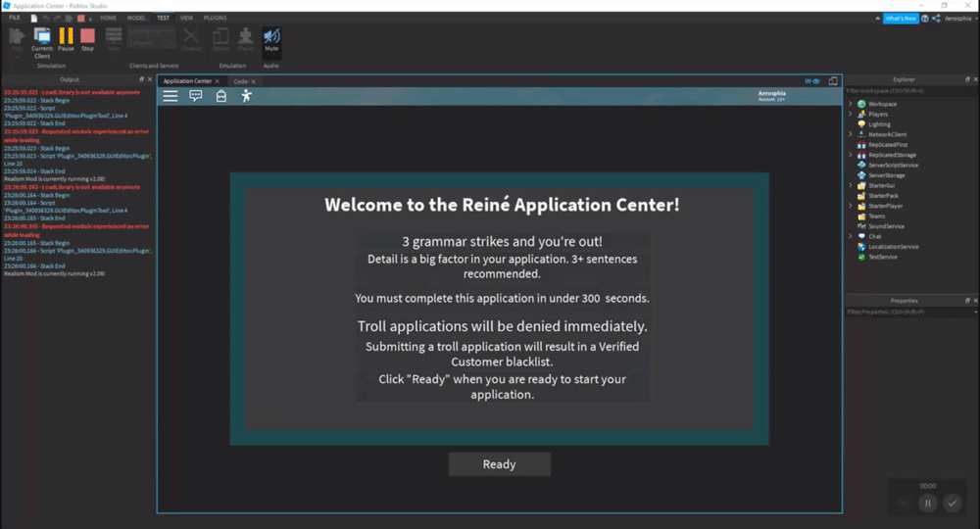Image resolution: width=980 pixels, height=529 pixels.
Task: Undock the Properties panel
Action: [967, 301]
